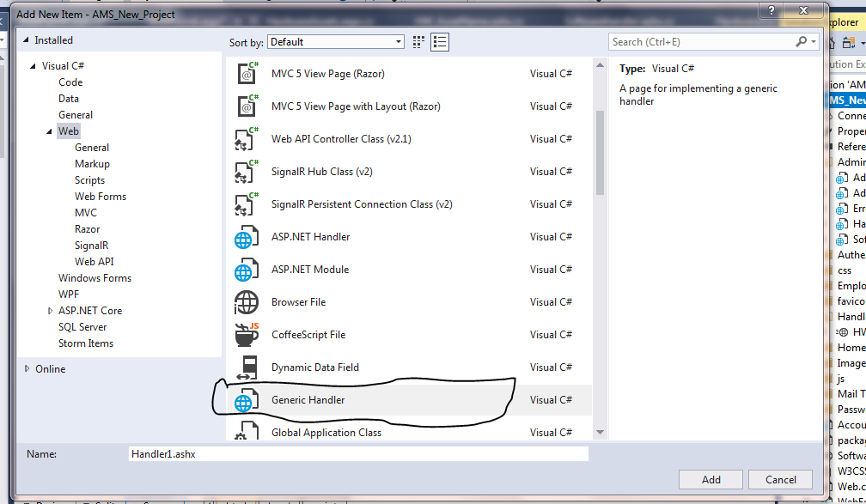Select MVC category
The height and width of the screenshot is (504, 866).
(86, 213)
